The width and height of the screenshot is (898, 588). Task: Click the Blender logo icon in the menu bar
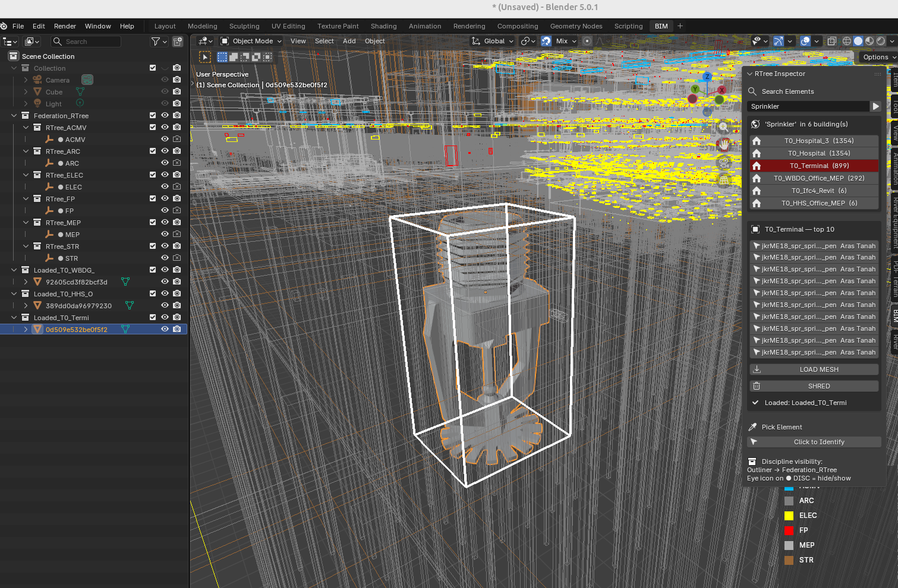(x=4, y=26)
